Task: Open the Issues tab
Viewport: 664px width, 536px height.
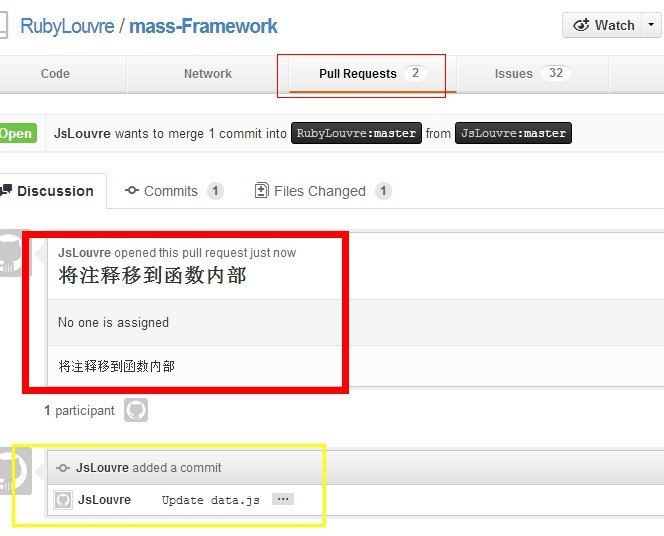Action: (533, 74)
